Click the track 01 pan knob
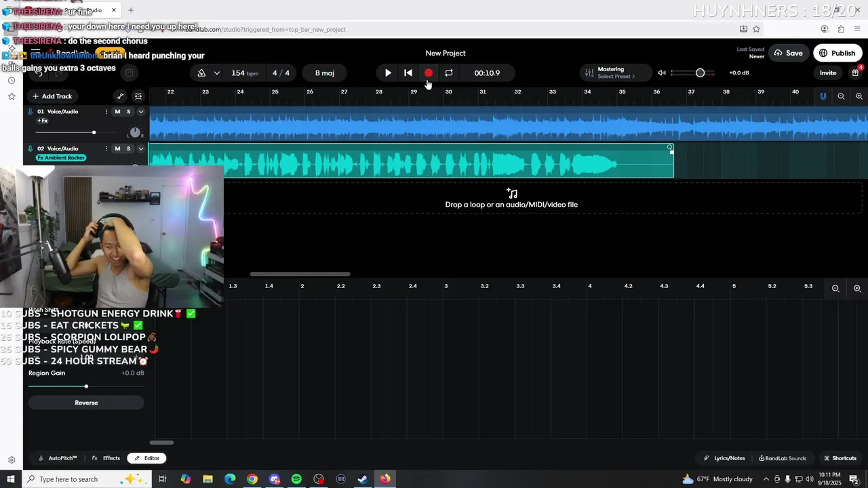Image resolution: width=868 pixels, height=488 pixels. (x=135, y=132)
